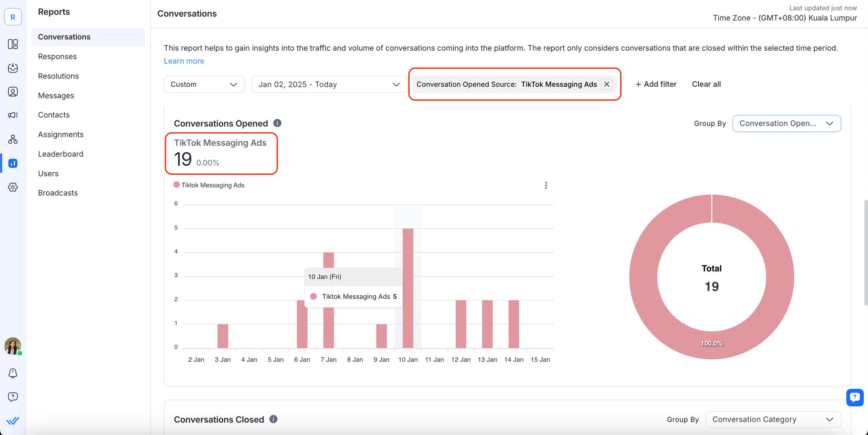Click the page vertical scrollbar
Screen dimensions: 868x435
pyautogui.click(x=865, y=253)
